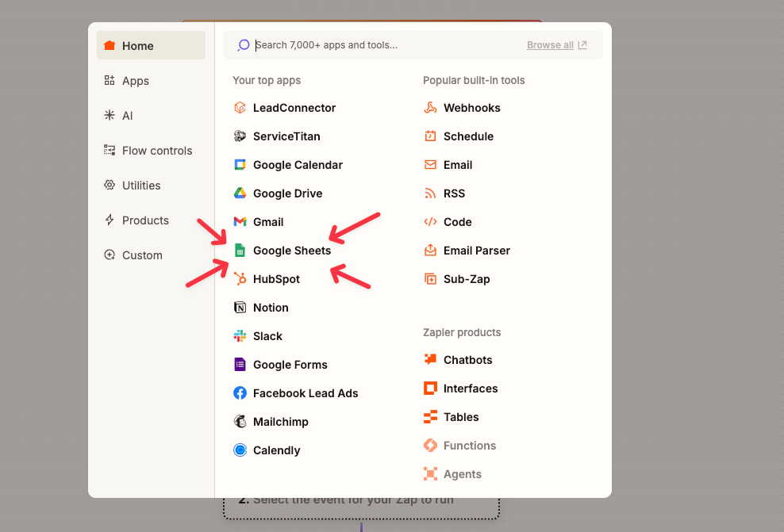Select the LeadConnector label
Screen dimensions: 784x532
point(294,108)
